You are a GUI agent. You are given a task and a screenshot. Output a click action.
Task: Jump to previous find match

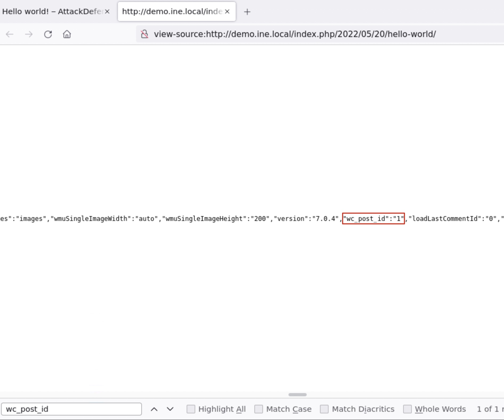[154, 409]
